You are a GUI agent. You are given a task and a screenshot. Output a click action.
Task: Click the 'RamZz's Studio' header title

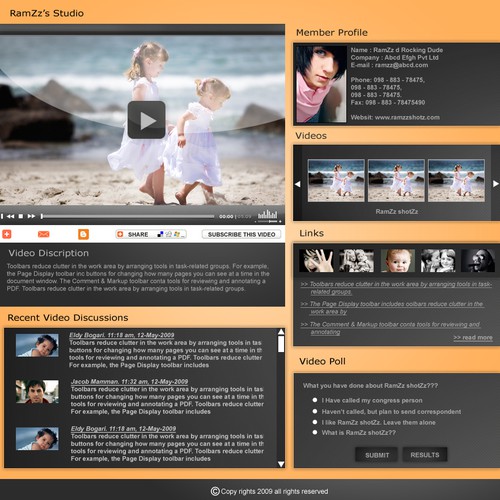click(x=47, y=13)
